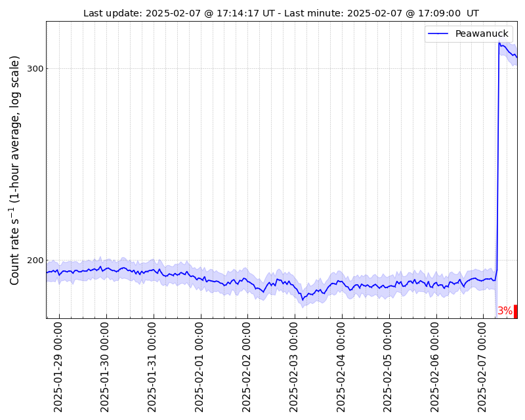Click the blue legend line sample
The height and width of the screenshot is (420, 525).
click(x=438, y=33)
